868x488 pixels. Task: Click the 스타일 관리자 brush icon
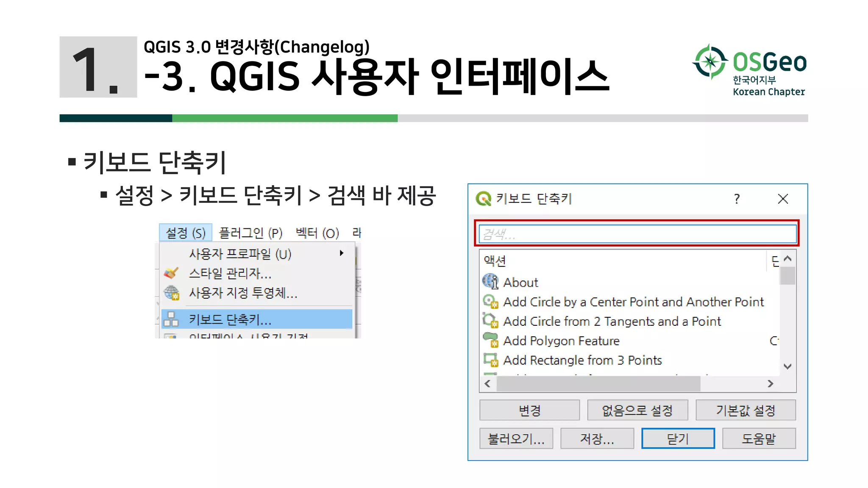coord(171,273)
